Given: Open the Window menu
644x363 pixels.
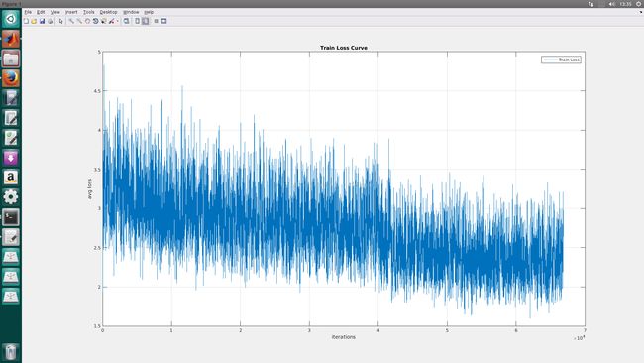Looking at the screenshot, I should tap(131, 12).
